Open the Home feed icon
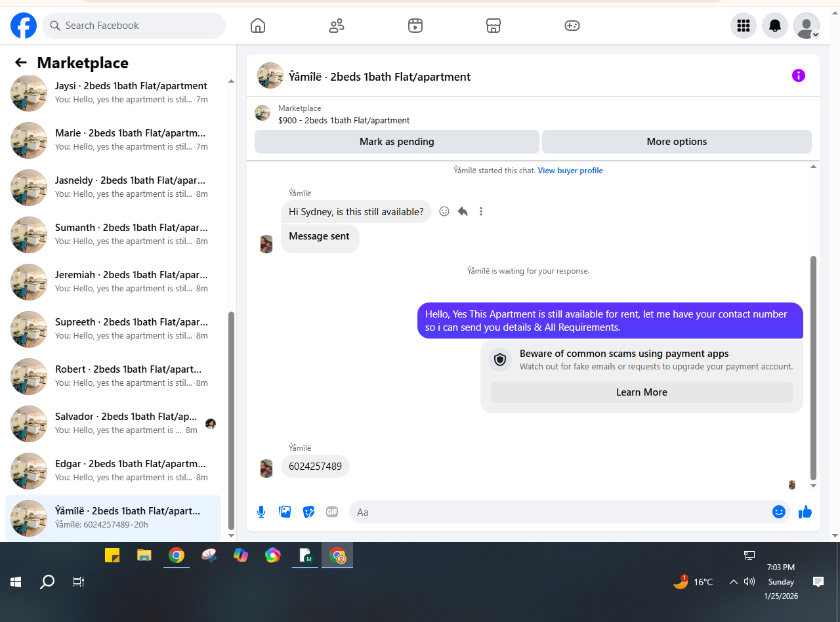This screenshot has height=622, width=840. [258, 26]
